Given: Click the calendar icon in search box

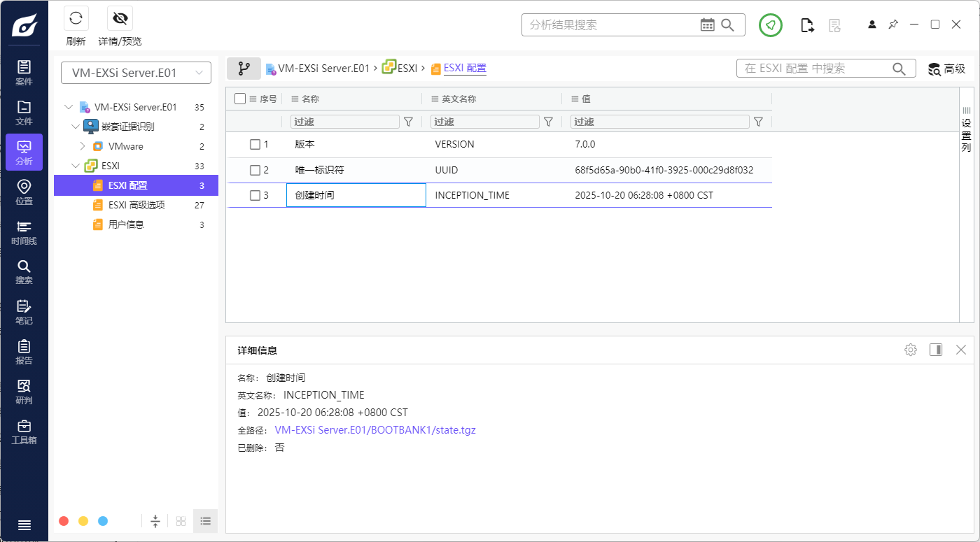Looking at the screenshot, I should [x=707, y=25].
